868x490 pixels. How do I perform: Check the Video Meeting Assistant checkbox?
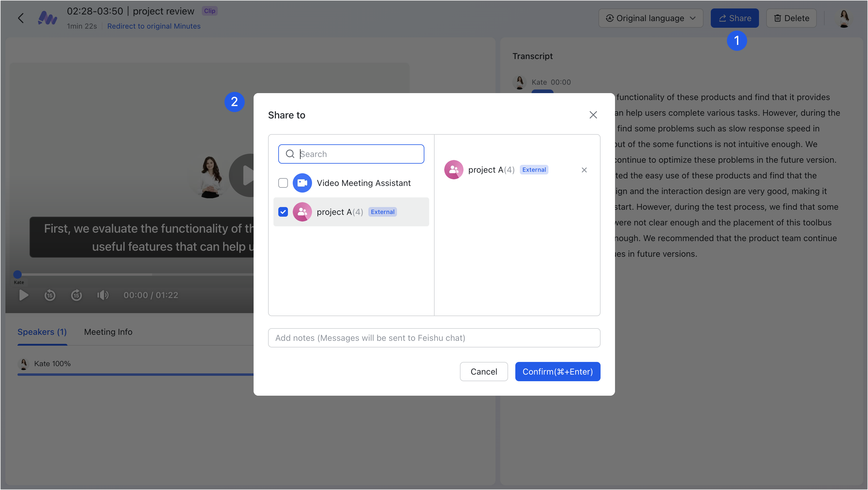pyautogui.click(x=283, y=183)
